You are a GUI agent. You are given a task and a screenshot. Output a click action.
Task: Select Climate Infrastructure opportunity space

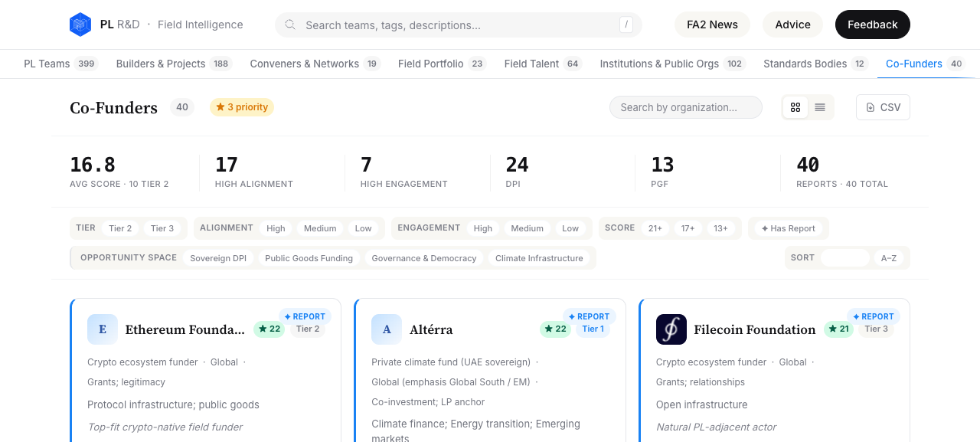click(x=539, y=258)
